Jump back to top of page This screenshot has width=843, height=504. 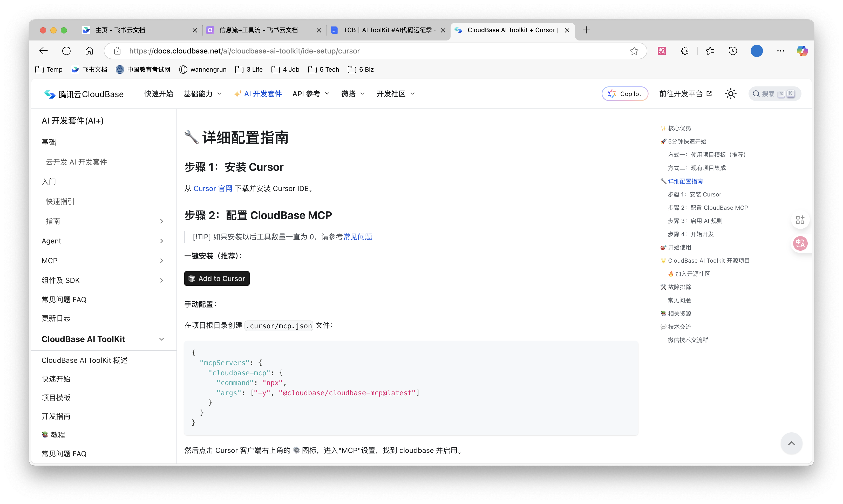pyautogui.click(x=791, y=443)
